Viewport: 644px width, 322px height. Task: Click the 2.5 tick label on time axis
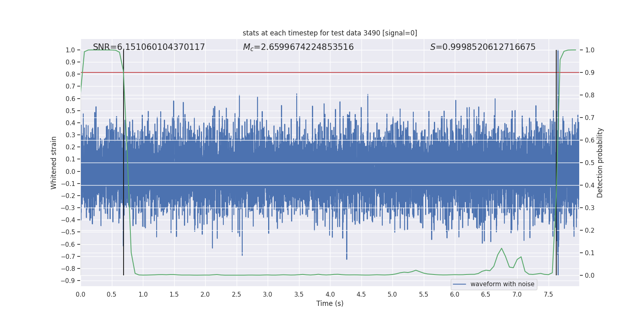coord(236,294)
